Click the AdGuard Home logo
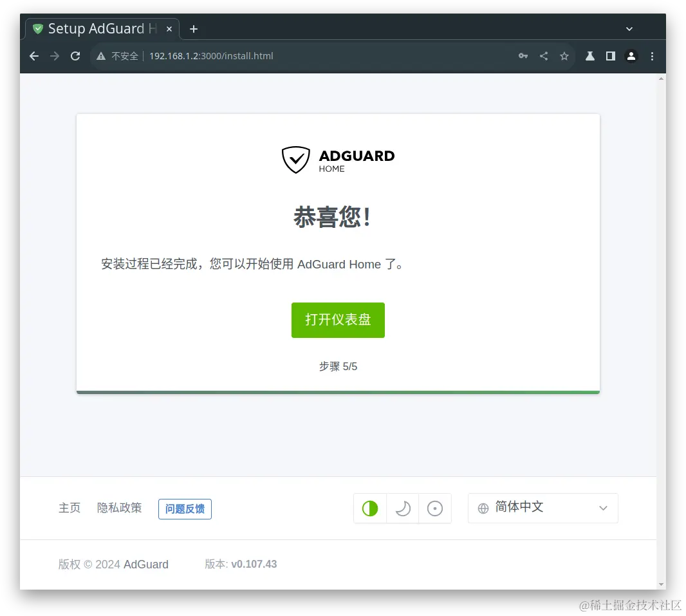 coord(338,160)
